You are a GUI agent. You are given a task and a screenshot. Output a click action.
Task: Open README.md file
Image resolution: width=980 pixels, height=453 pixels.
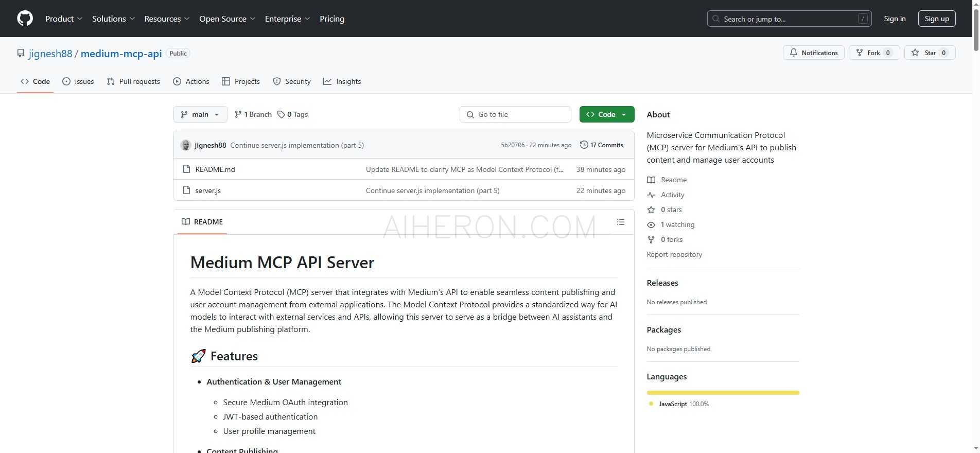point(215,169)
